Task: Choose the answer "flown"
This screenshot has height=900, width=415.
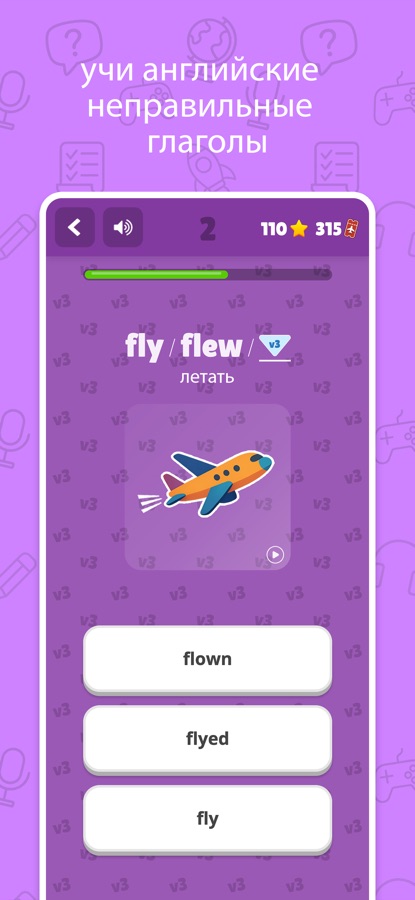Action: (207, 660)
